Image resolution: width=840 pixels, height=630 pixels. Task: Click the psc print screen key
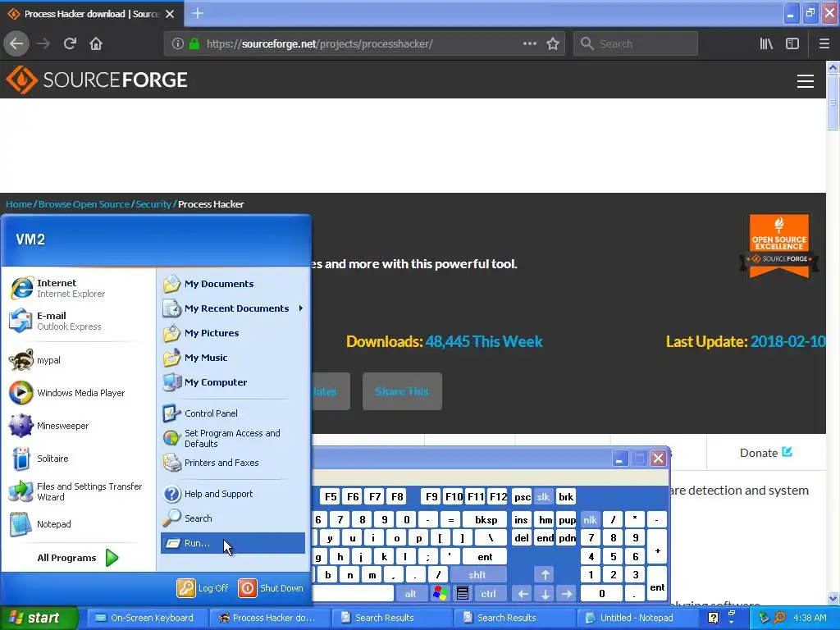[x=523, y=496]
